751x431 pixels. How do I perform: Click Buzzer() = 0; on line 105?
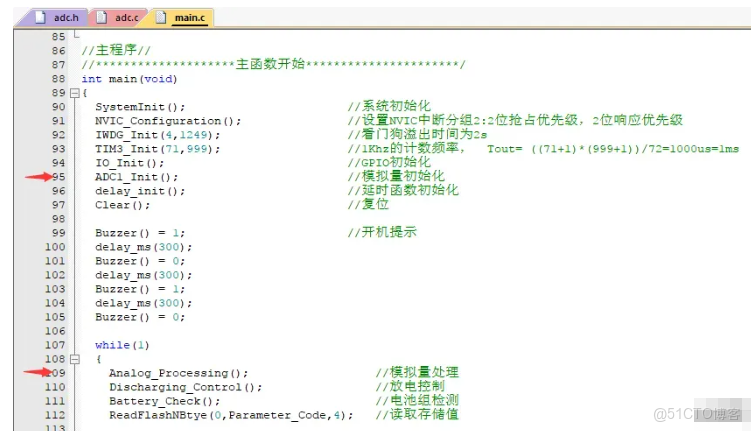click(x=140, y=317)
